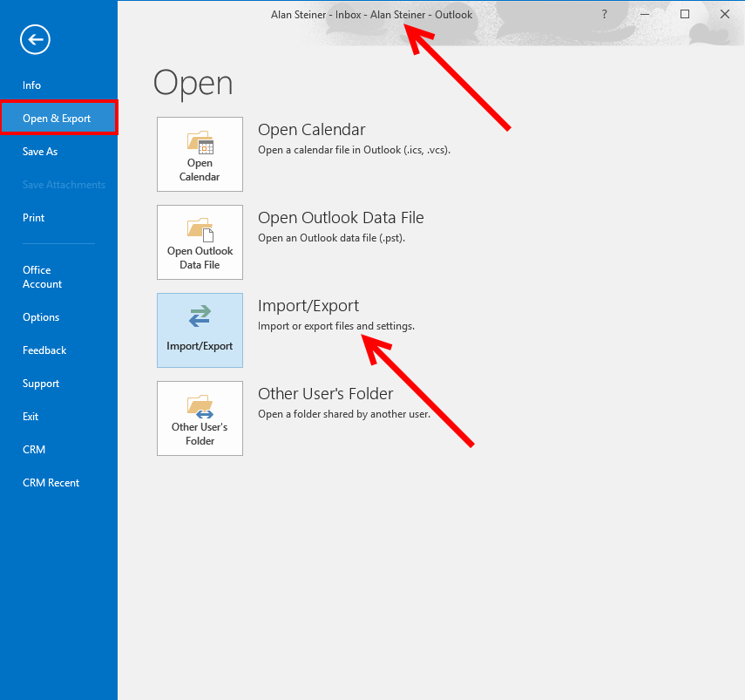Choose Save As in the sidebar

(40, 152)
